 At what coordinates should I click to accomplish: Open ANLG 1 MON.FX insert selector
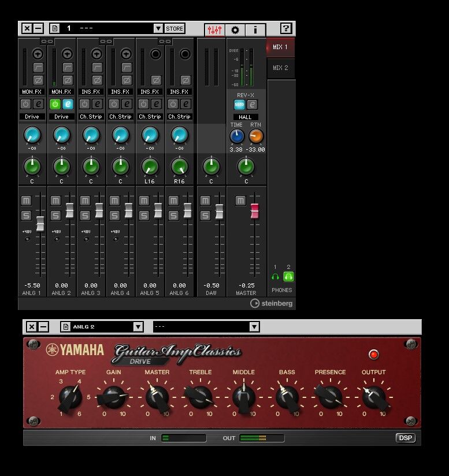[x=32, y=92]
